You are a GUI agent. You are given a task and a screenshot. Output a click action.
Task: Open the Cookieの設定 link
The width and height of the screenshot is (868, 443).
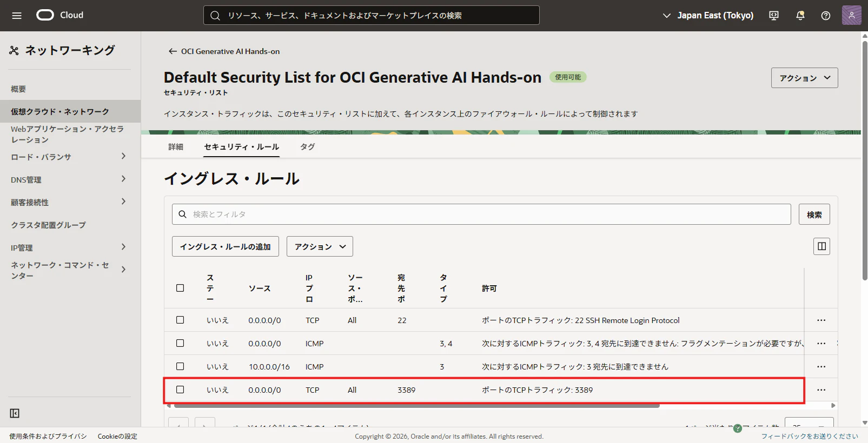[117, 437]
